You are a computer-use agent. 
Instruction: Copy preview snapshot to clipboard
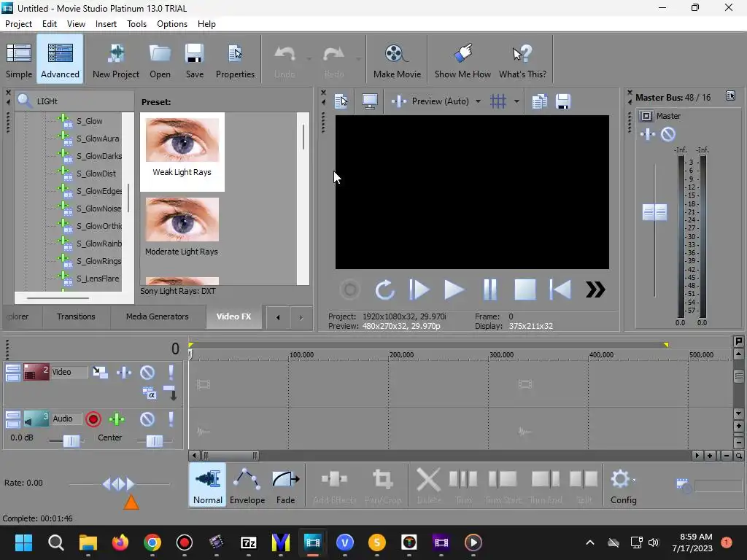(x=539, y=101)
